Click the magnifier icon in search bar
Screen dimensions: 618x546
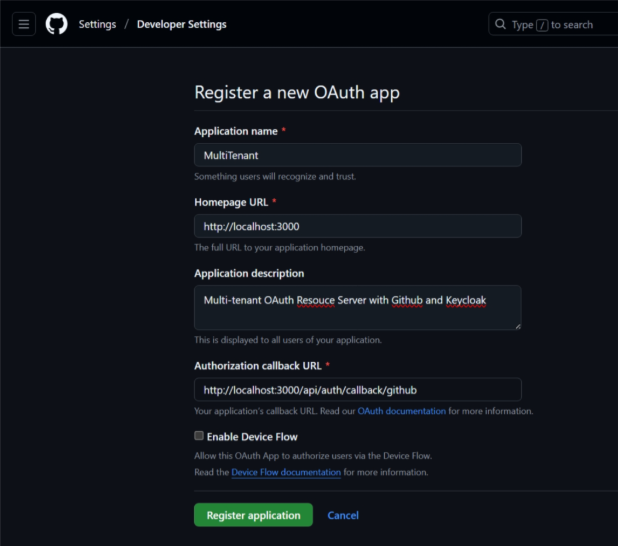click(x=500, y=24)
